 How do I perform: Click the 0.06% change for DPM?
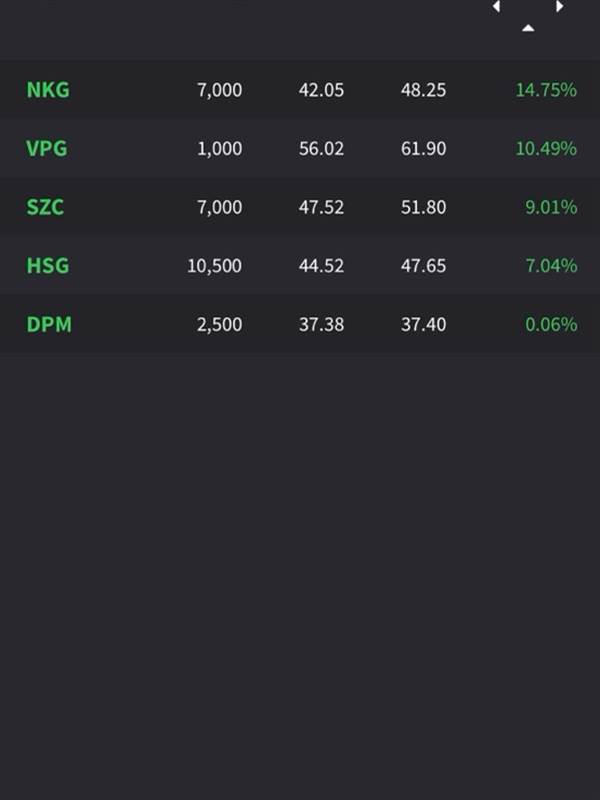tap(552, 324)
